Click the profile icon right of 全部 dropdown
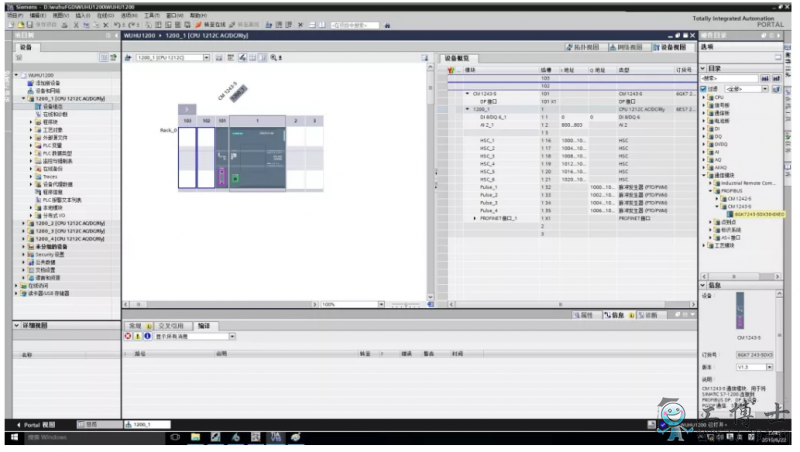 click(x=776, y=89)
